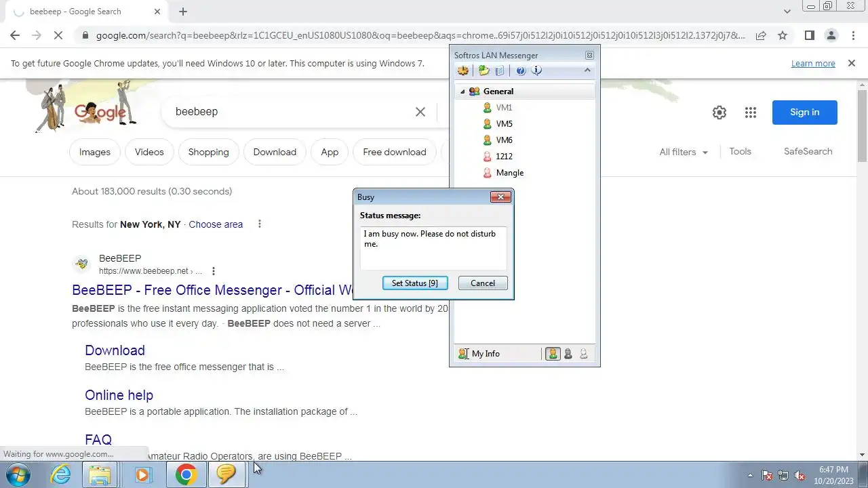This screenshot has width=868, height=488.
Task: Open the message history notebook icon
Action: coord(500,70)
